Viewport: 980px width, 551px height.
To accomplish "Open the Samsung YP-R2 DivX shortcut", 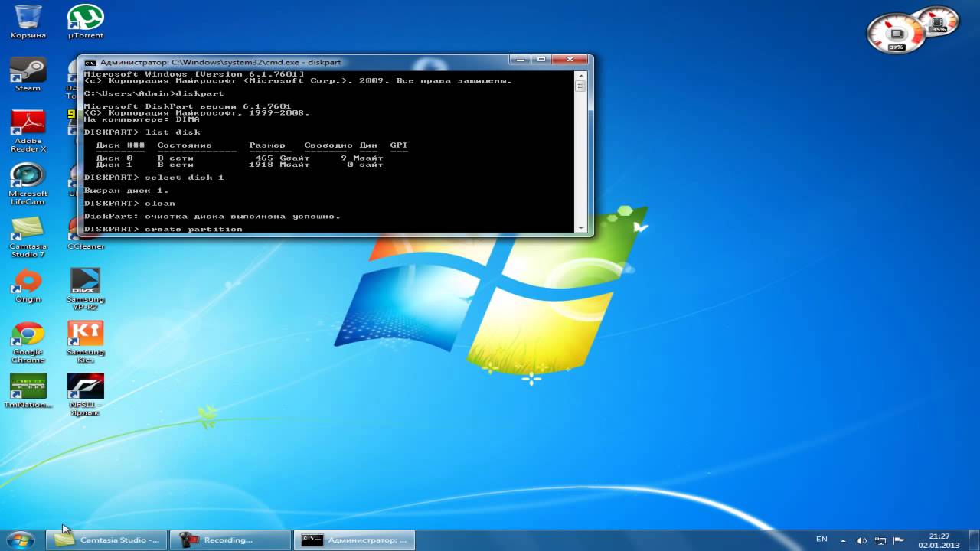I will [x=86, y=289].
